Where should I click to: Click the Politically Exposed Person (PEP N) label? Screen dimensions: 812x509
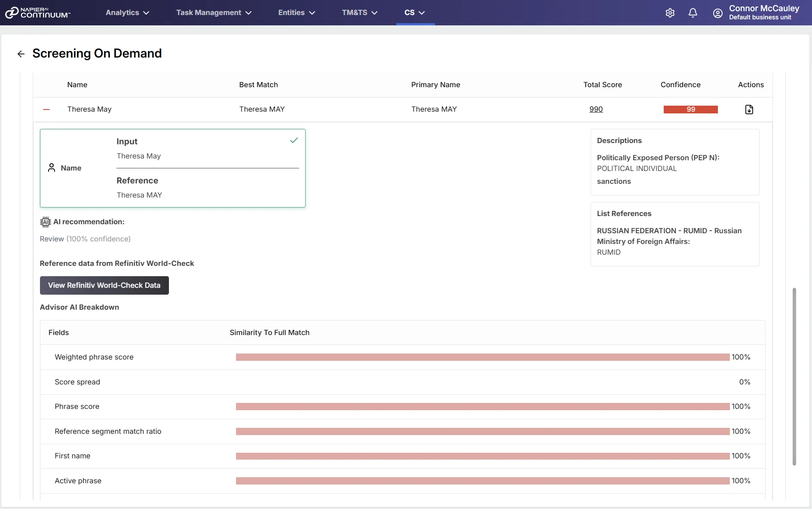tap(658, 158)
